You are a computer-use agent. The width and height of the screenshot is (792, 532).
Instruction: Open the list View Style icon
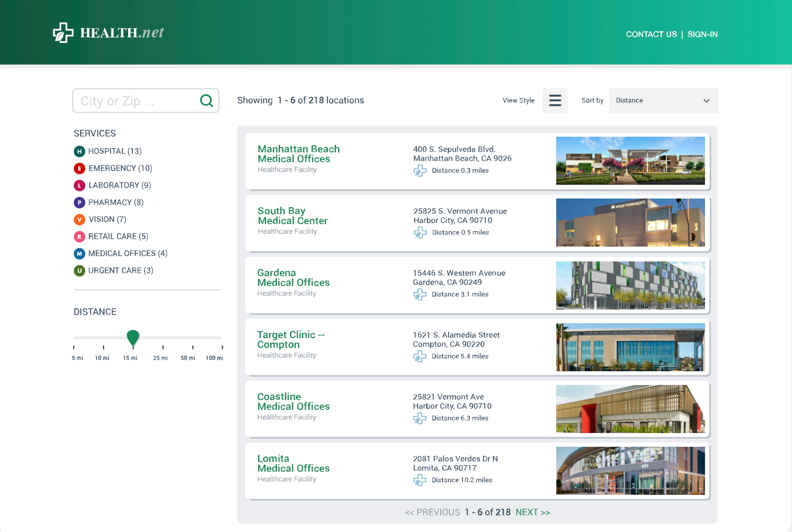pos(555,100)
